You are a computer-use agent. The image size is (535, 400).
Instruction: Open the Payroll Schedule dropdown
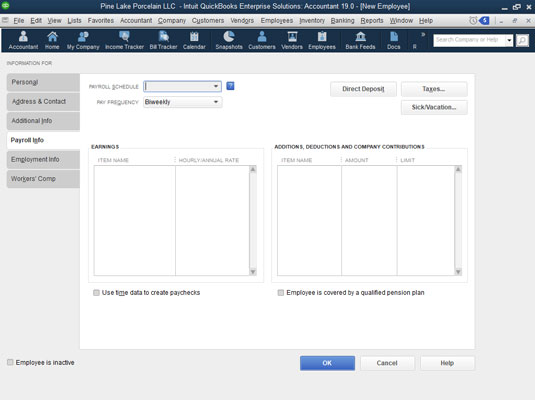(216, 86)
